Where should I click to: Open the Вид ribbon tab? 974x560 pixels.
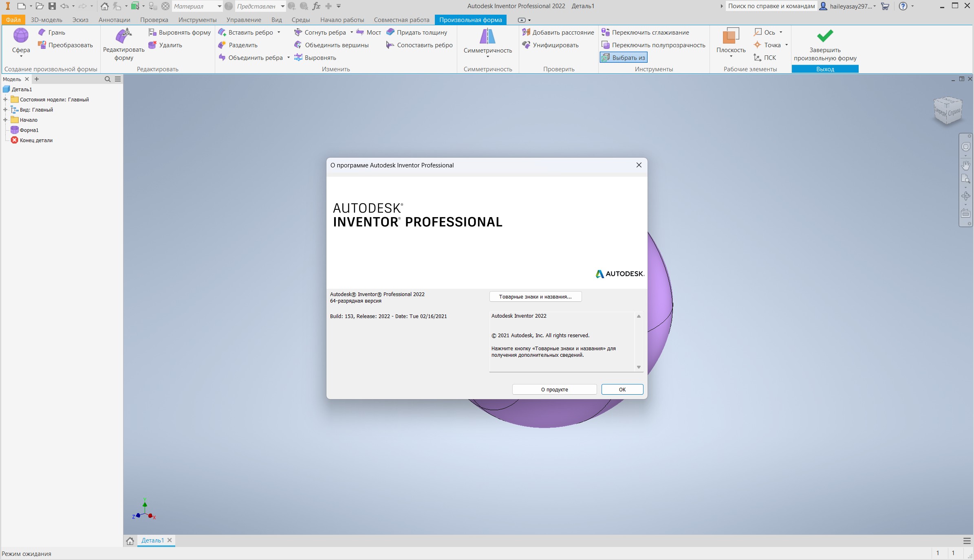click(276, 20)
